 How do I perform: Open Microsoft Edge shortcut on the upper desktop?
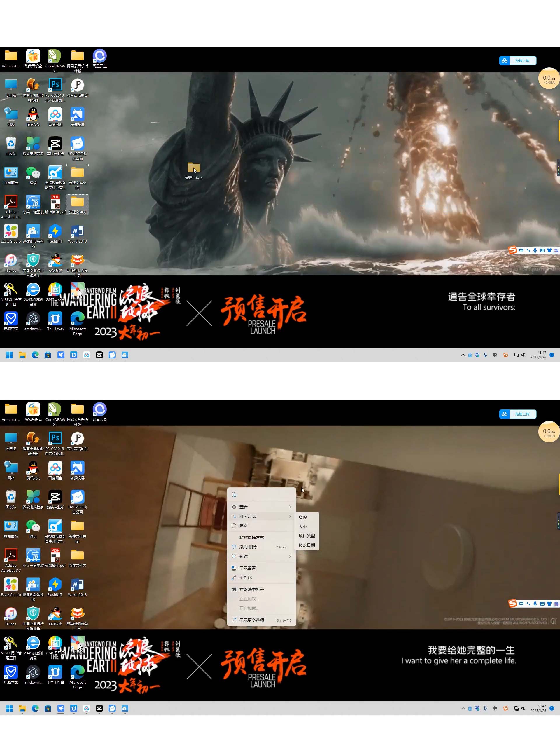click(77, 324)
